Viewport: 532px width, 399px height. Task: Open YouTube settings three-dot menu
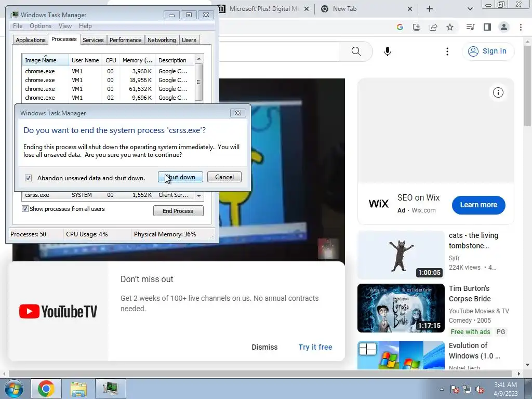point(447,51)
